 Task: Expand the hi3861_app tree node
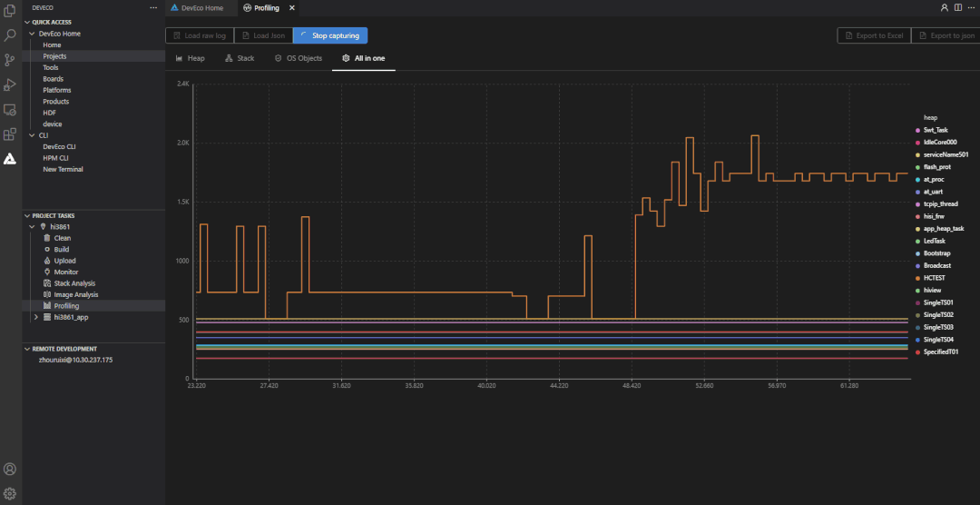point(35,317)
